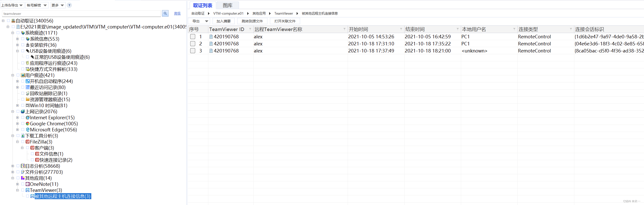Sort by the 开始时间 column header

click(x=358, y=29)
